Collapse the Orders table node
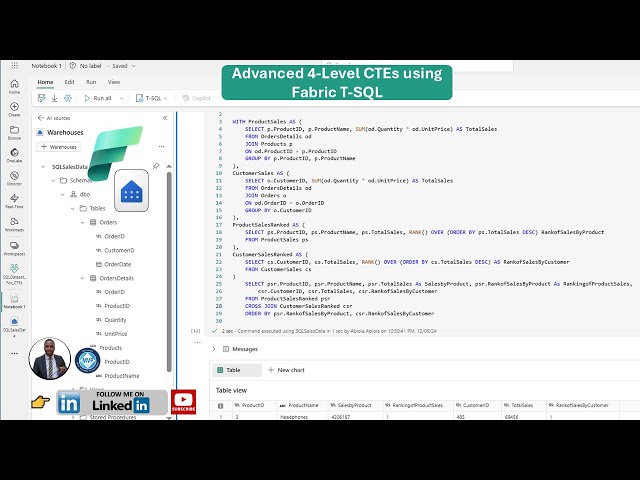 (82, 222)
